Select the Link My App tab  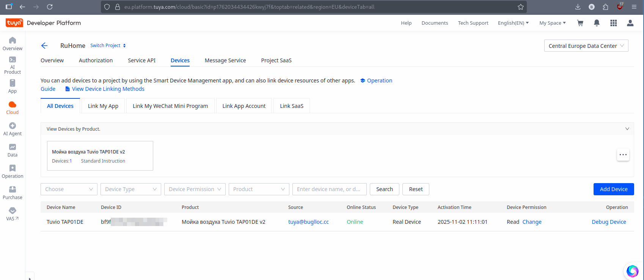point(103,106)
